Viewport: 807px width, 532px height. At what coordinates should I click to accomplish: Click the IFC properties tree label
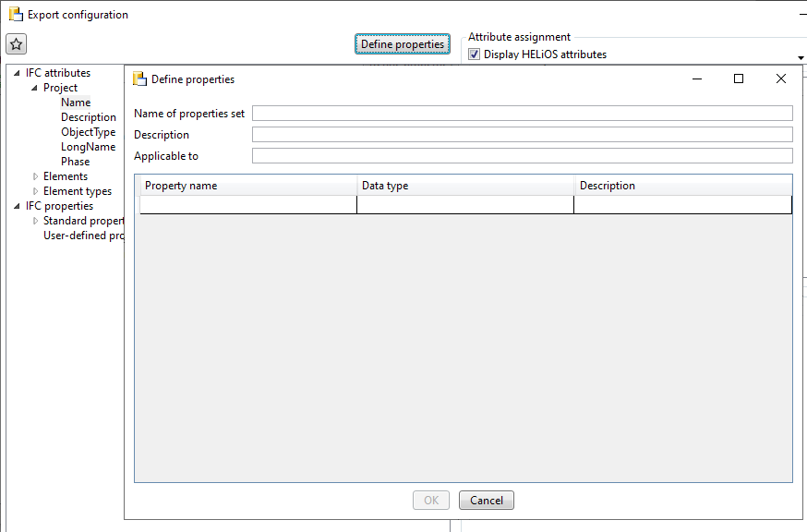pyautogui.click(x=59, y=206)
